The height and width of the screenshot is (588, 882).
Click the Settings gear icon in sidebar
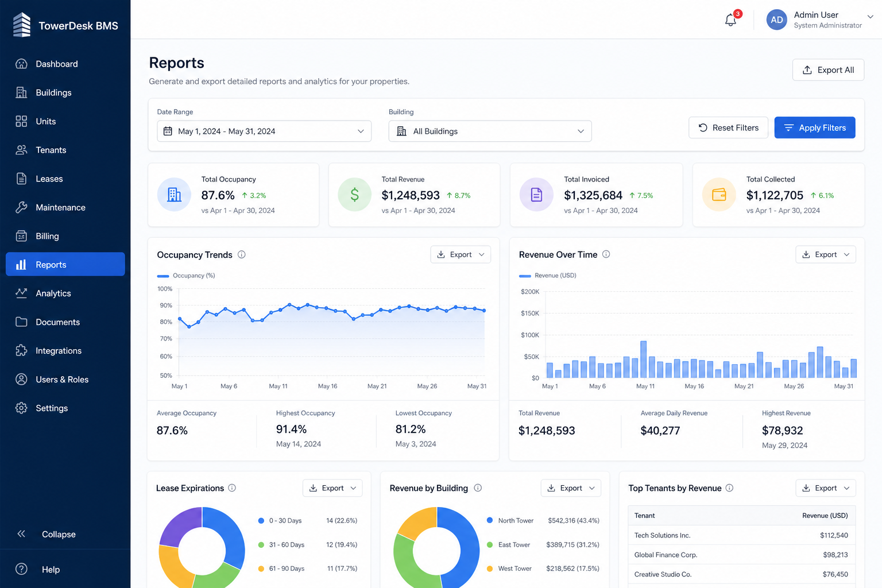tap(21, 408)
